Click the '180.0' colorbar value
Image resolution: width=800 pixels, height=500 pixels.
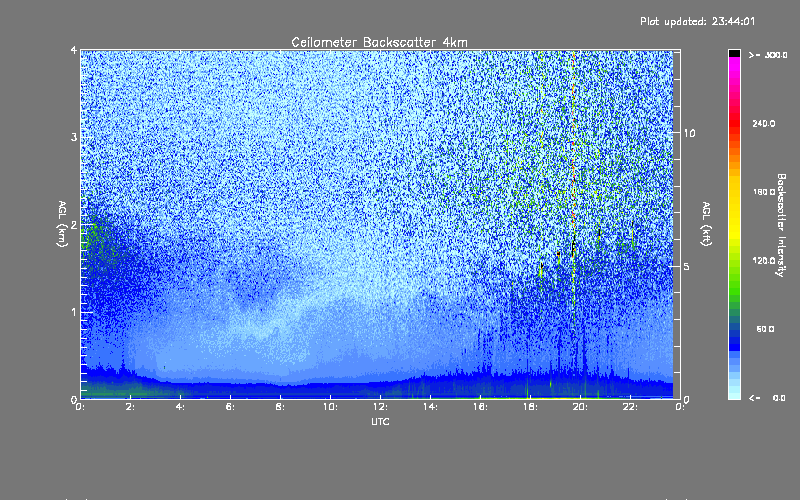(764, 192)
